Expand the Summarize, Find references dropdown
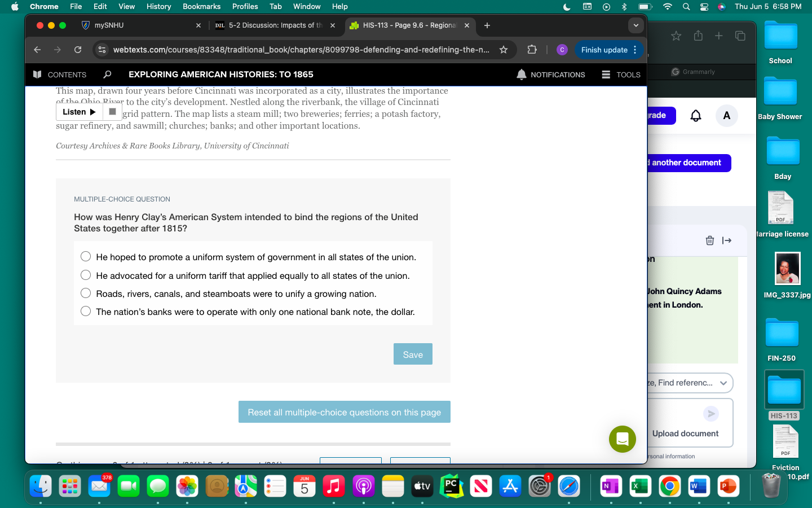The image size is (812, 508). 723,383
